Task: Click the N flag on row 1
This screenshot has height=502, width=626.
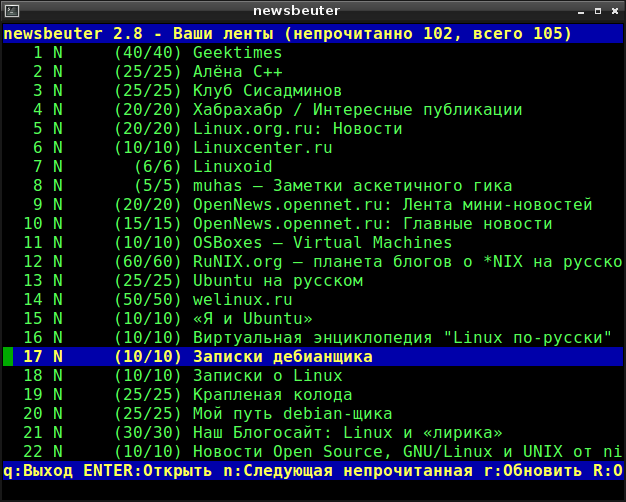Action: [x=58, y=53]
